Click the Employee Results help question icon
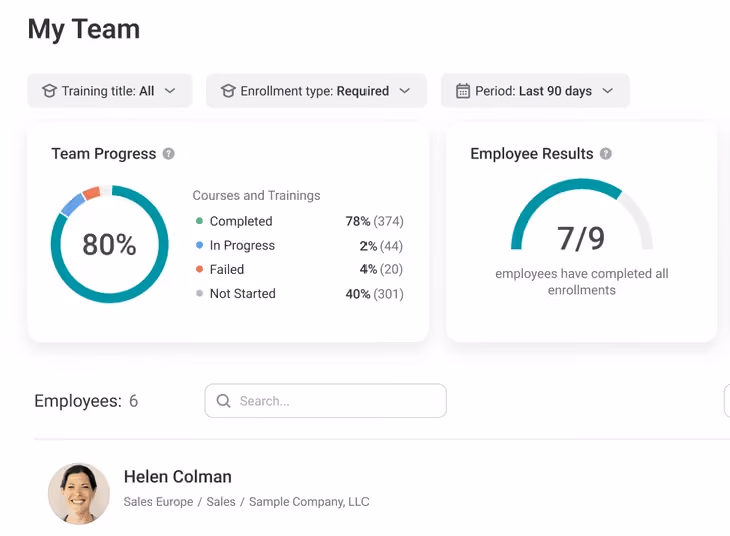 [606, 154]
